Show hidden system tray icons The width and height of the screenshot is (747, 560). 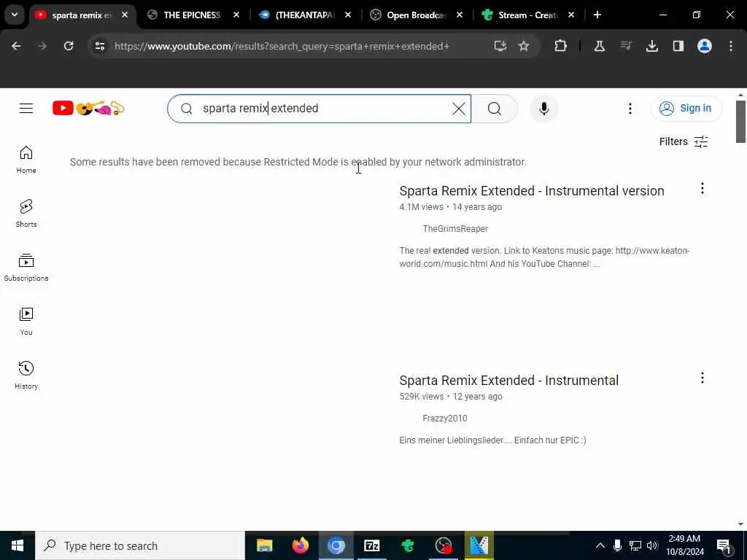coord(600,545)
